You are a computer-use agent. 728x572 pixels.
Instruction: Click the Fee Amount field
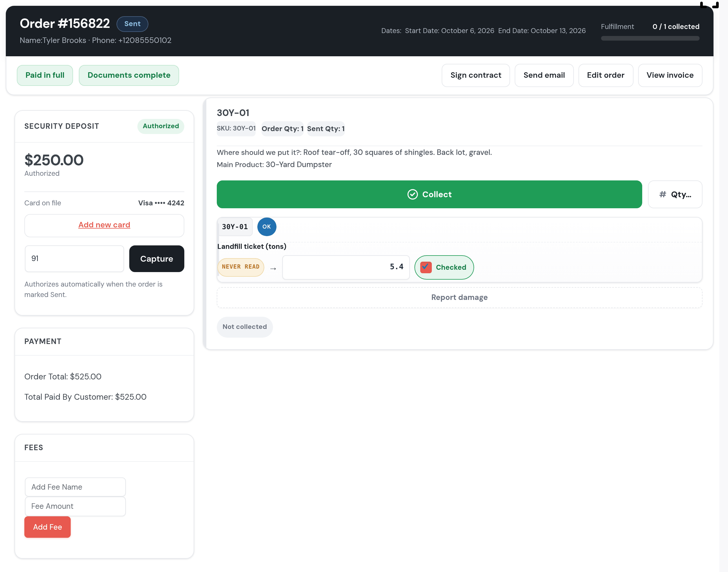click(x=75, y=506)
